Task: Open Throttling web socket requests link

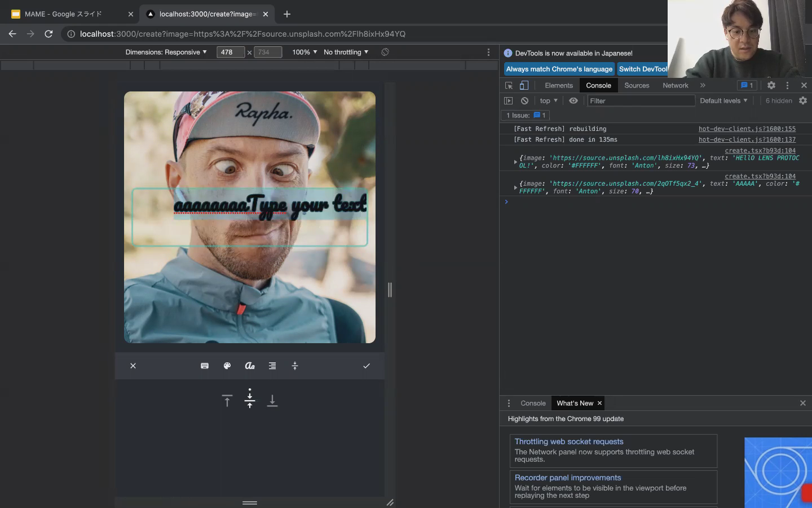Action: tap(569, 441)
